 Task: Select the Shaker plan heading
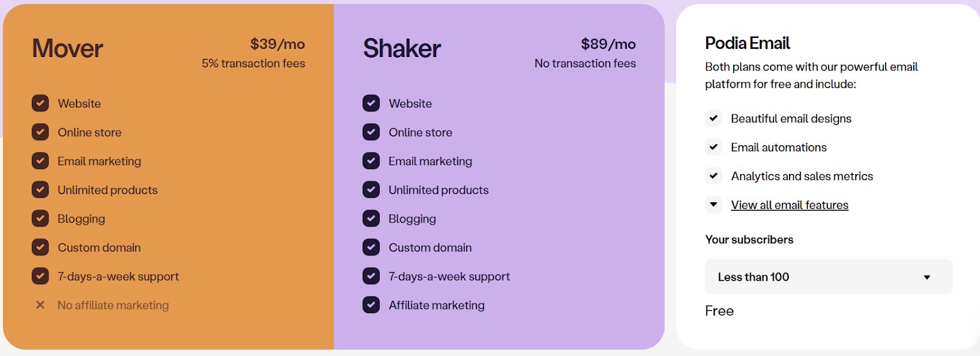tap(402, 48)
